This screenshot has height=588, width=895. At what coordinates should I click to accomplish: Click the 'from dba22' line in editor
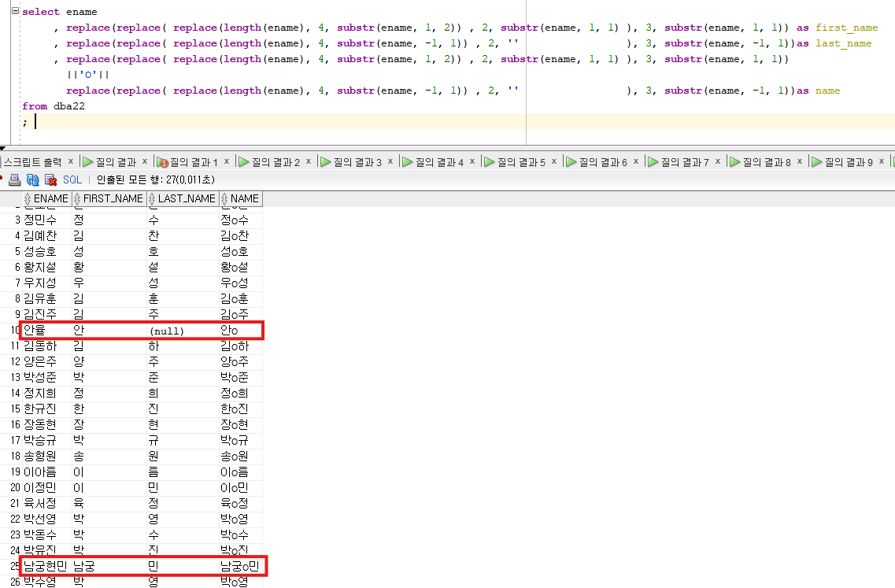(x=54, y=106)
